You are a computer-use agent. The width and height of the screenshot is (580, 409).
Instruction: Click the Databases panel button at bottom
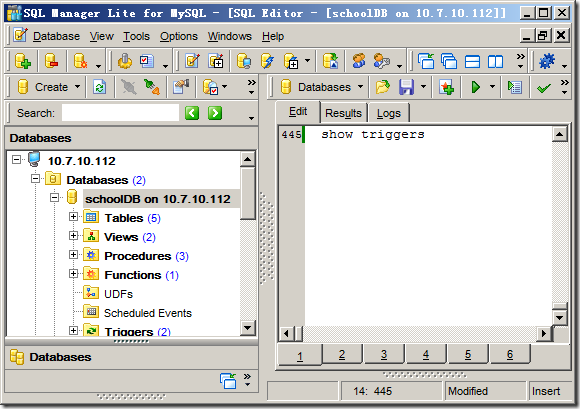(x=131, y=357)
